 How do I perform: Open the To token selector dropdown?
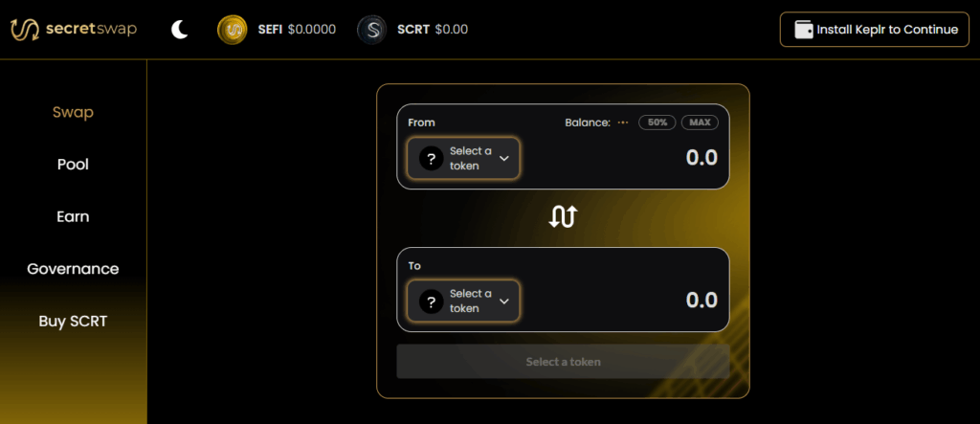(x=464, y=301)
